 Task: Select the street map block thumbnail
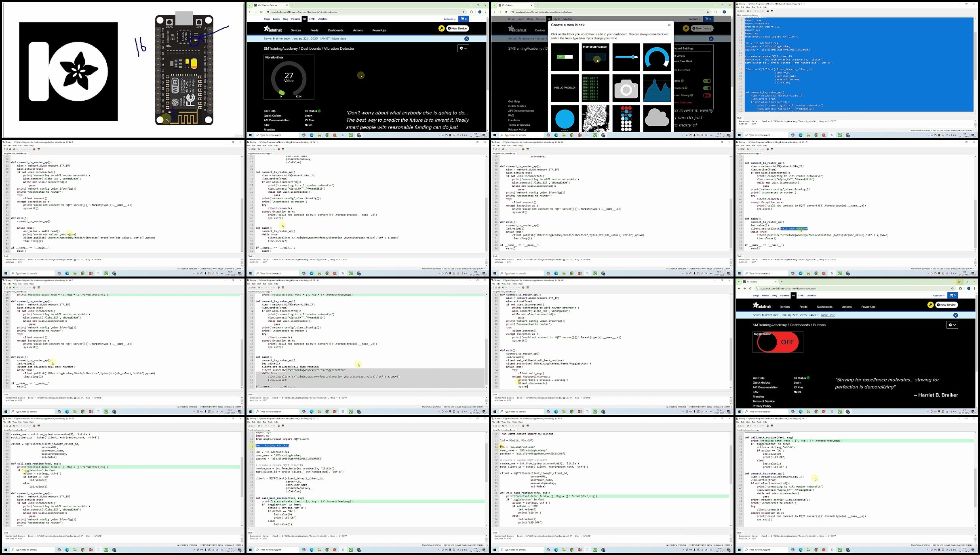click(595, 118)
